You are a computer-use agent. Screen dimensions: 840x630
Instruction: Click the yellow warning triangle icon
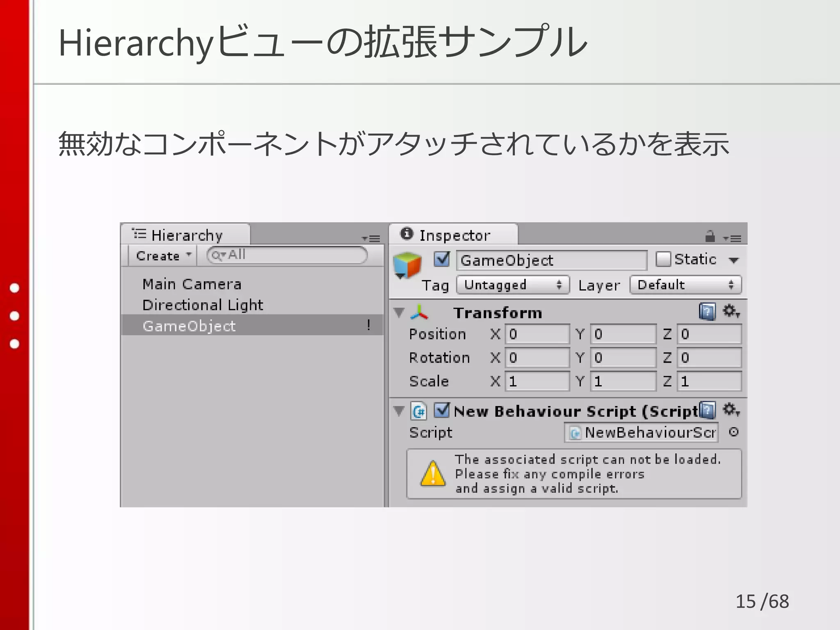(x=433, y=473)
